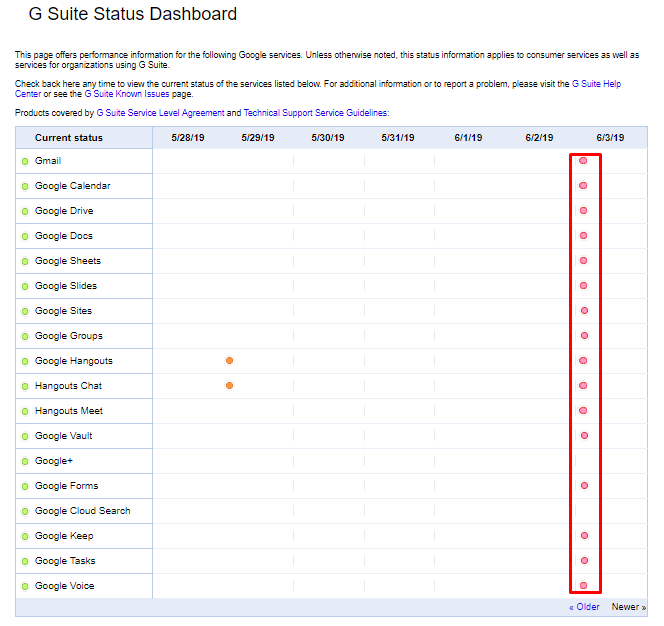The height and width of the screenshot is (626, 664).
Task: Open the red outage dot in Google Drive row
Action: 584,211
